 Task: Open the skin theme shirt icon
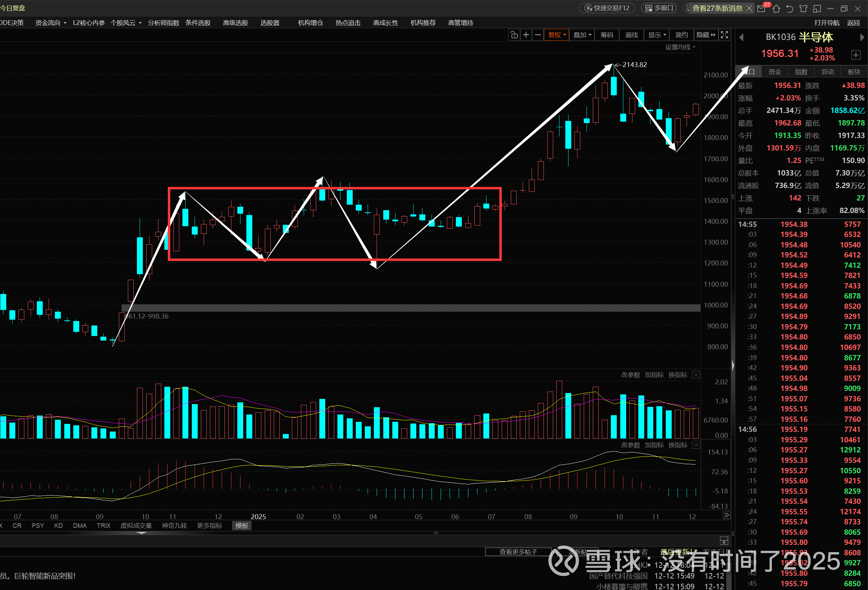pyautogui.click(x=803, y=8)
